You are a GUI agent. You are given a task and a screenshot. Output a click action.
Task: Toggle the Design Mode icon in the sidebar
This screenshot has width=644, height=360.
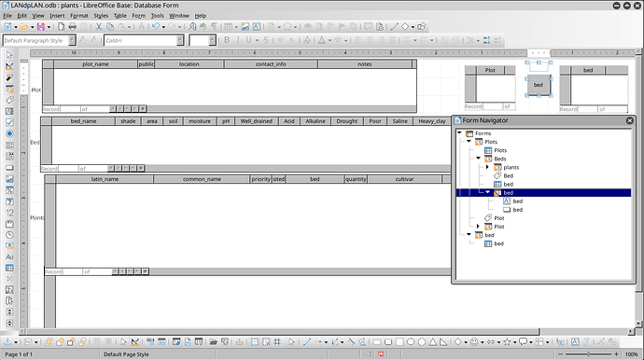click(9, 66)
